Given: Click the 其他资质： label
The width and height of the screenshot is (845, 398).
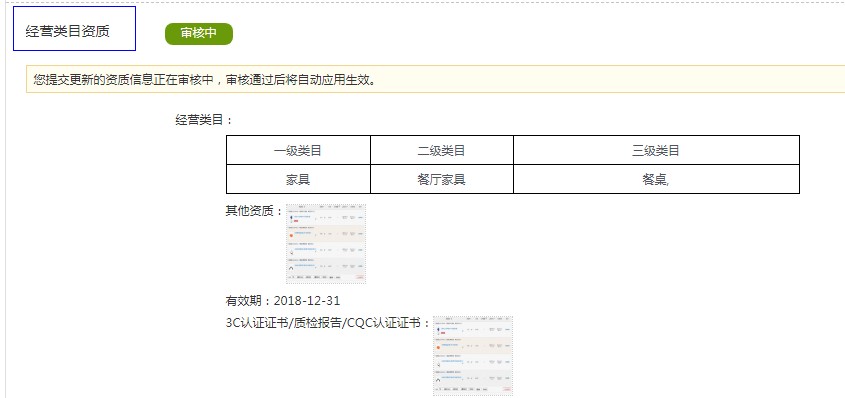Looking at the screenshot, I should tap(254, 211).
